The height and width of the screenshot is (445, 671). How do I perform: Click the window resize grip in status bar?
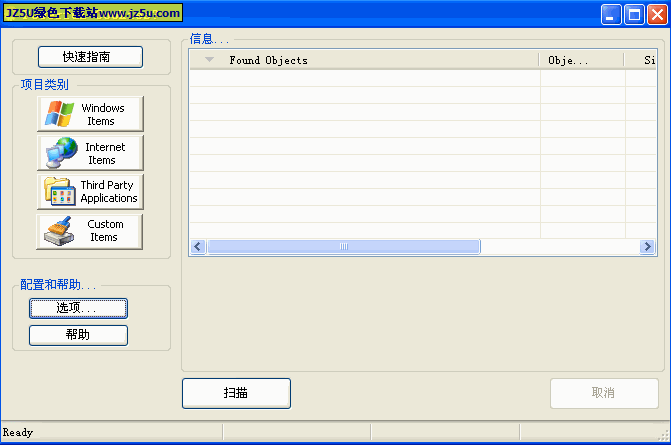click(x=664, y=435)
